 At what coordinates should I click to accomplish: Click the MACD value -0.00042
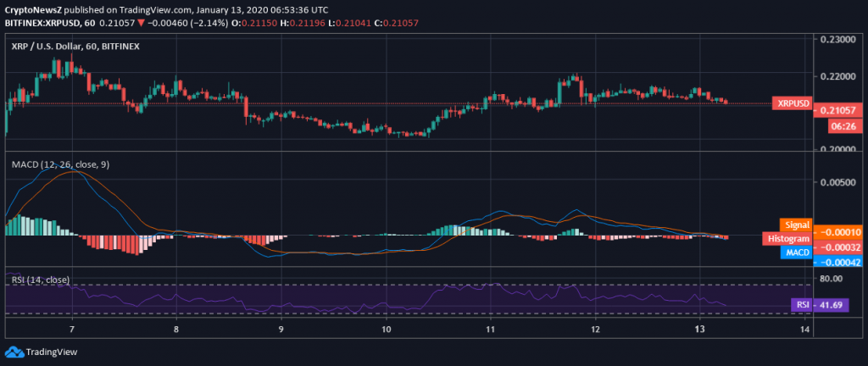pos(840,263)
